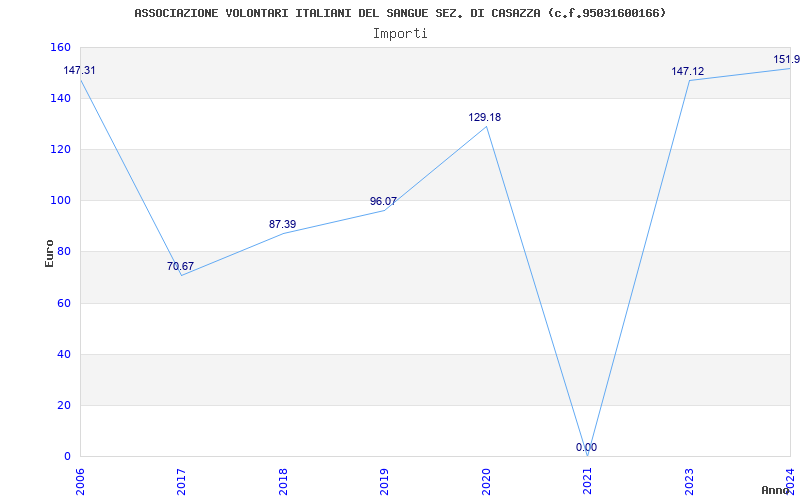Click the Importi subtitle
The height and width of the screenshot is (500, 800).
point(400,34)
